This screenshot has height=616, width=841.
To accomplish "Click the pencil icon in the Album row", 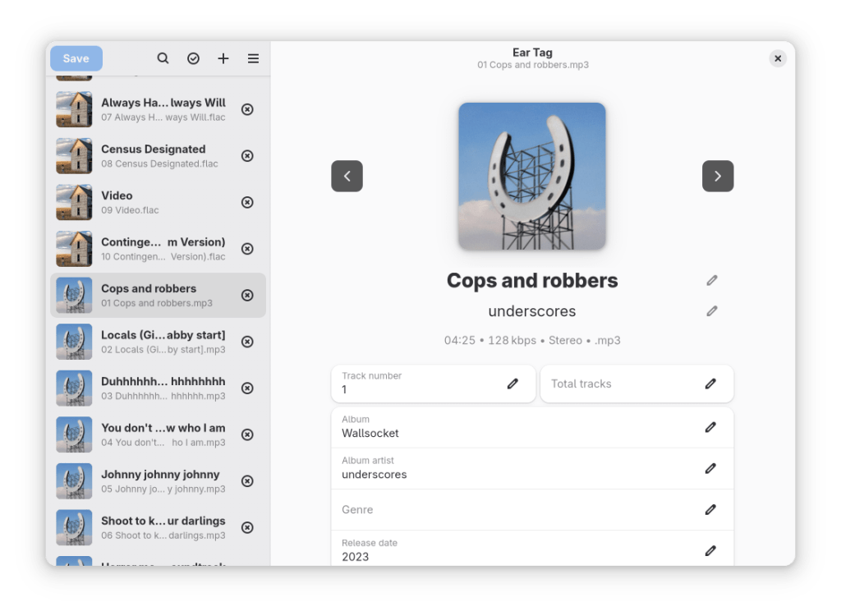I will (710, 427).
